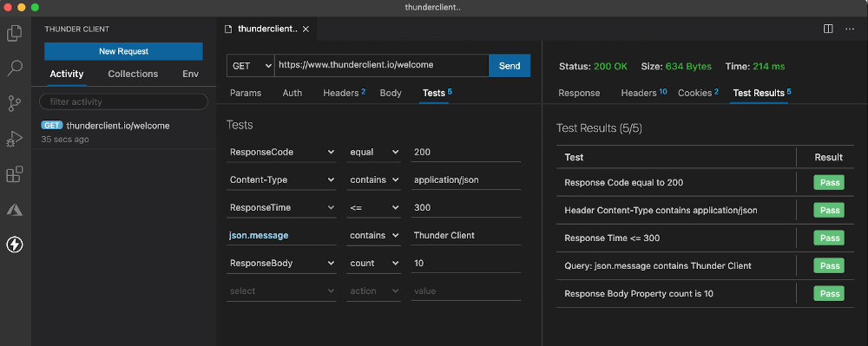This screenshot has height=346, width=868.
Task: Click the filter activity search box
Action: coord(123,101)
